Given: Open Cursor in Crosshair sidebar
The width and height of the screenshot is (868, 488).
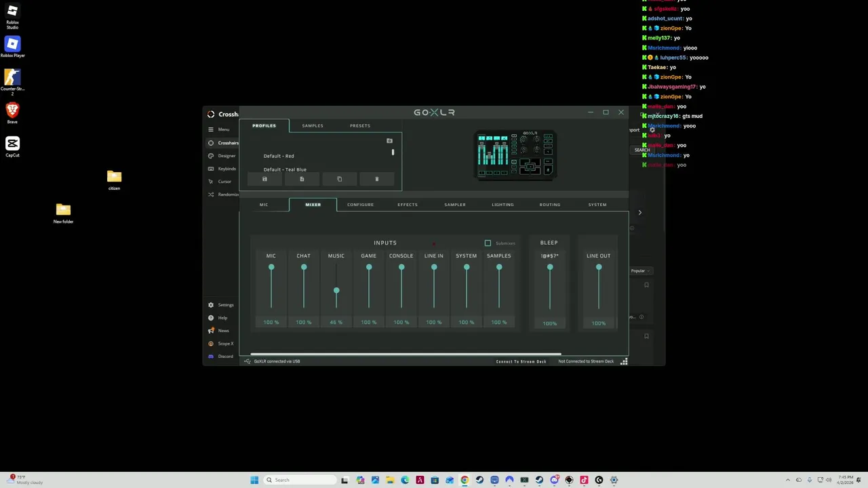Looking at the screenshot, I should click(220, 182).
